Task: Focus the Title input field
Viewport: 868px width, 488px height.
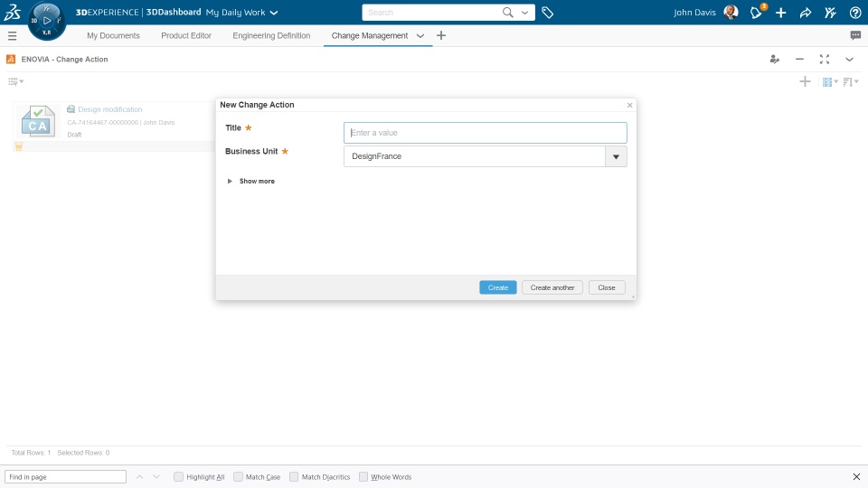Action: click(x=485, y=133)
